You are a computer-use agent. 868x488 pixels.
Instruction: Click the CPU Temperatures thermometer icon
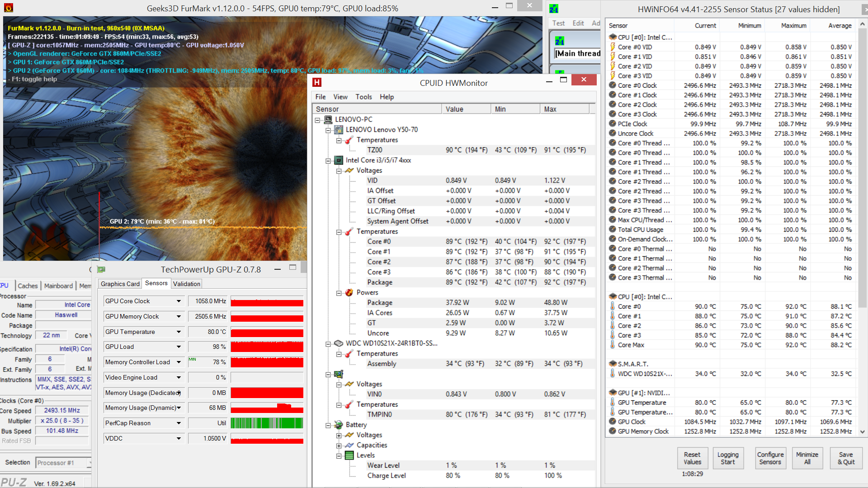tap(349, 231)
